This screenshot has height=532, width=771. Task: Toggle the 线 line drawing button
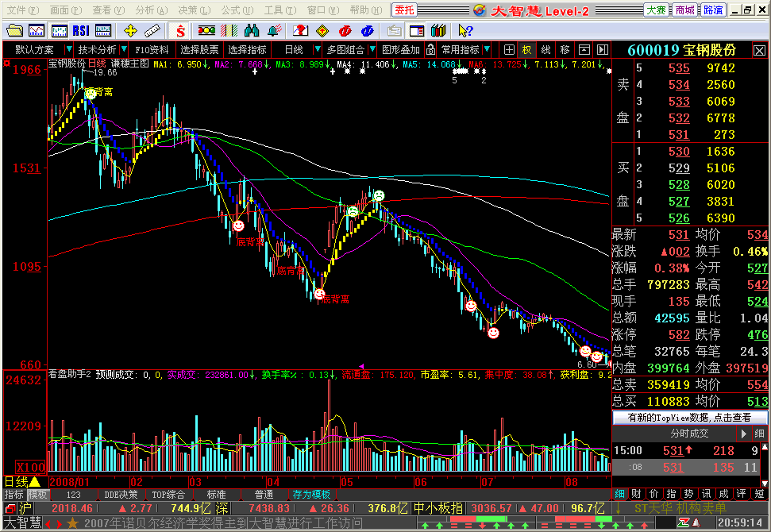click(545, 50)
